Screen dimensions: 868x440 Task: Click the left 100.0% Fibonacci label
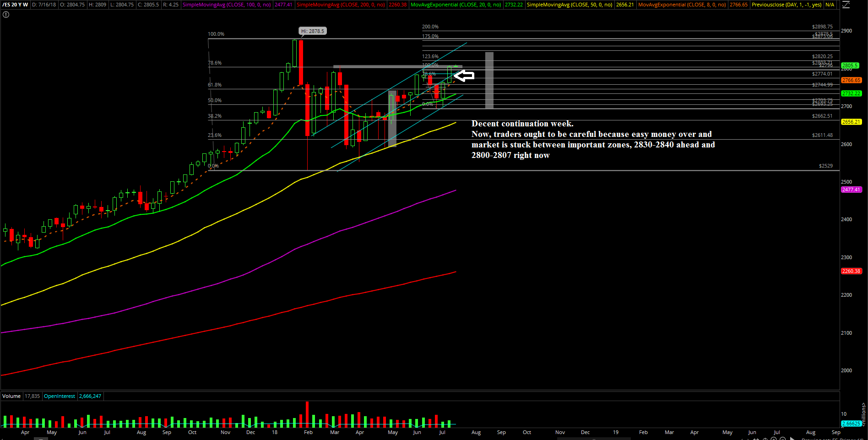[x=216, y=34]
